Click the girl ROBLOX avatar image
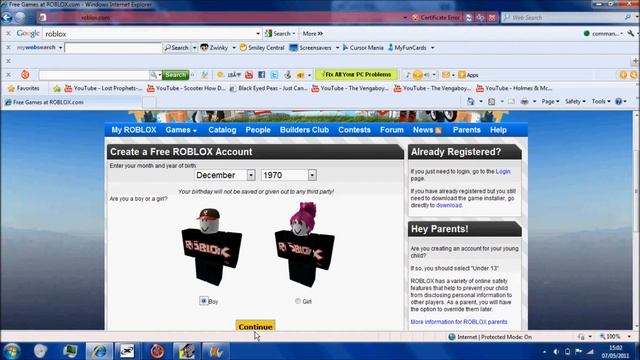This screenshot has width=640, height=360. (304, 244)
